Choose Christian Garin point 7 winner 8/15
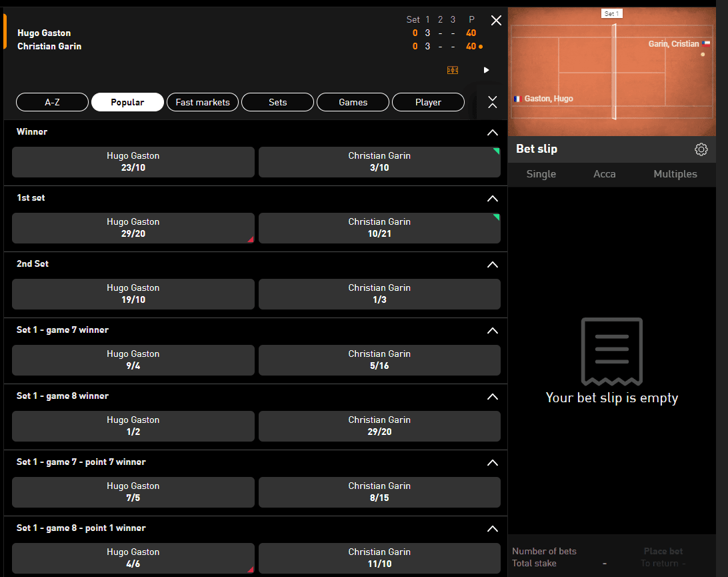The width and height of the screenshot is (728, 577). pos(379,492)
